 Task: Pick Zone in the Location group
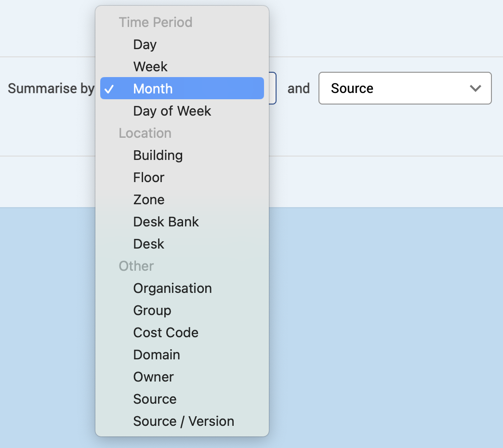(x=149, y=199)
